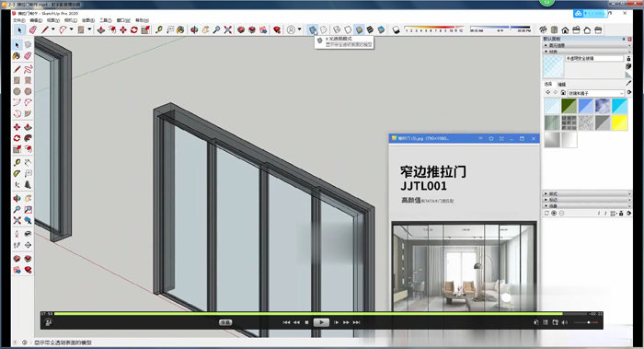Pick the Eraser tool in top toolbar

tap(33, 30)
